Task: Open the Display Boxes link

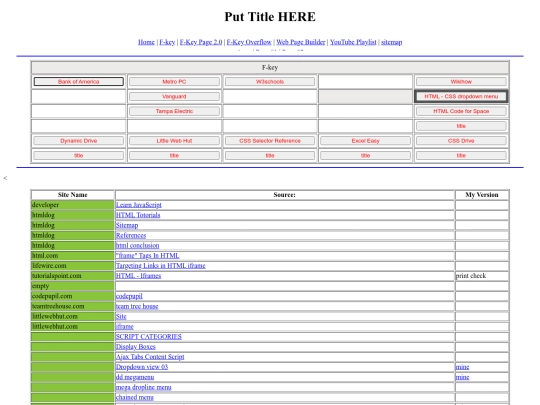Action: pos(135,347)
